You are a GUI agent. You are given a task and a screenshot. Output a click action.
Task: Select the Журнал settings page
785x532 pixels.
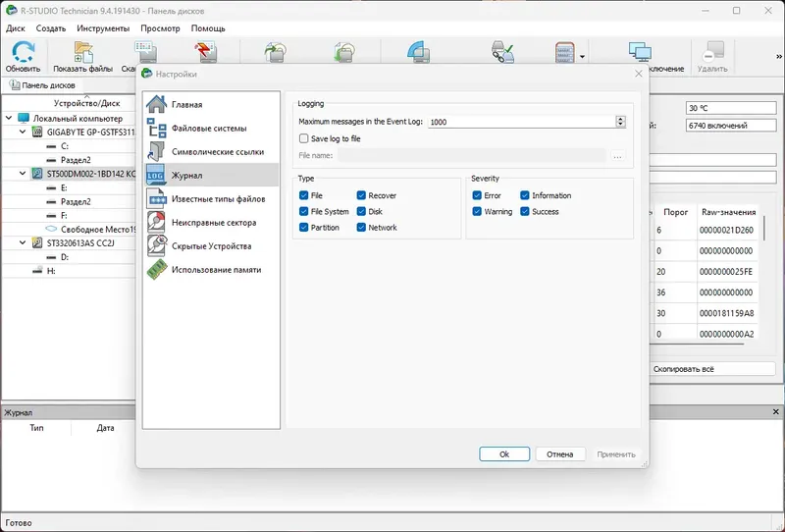211,176
